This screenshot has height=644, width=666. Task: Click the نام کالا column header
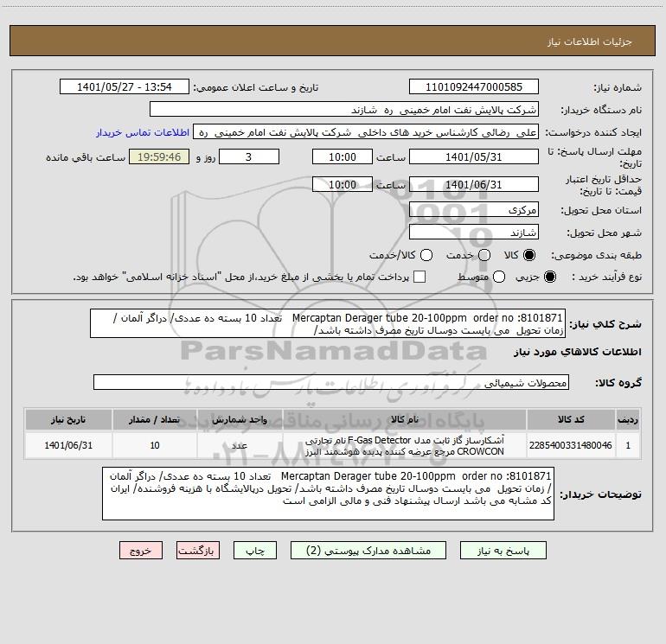(405, 419)
